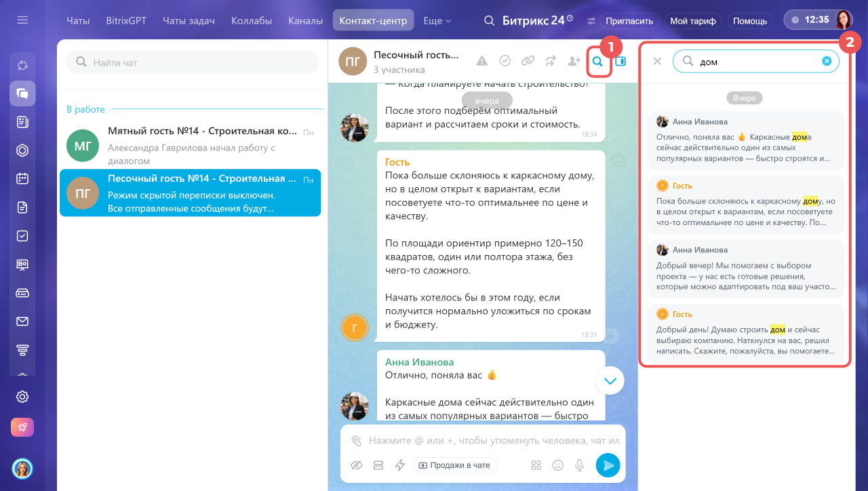Clear the дом search query

(x=827, y=61)
